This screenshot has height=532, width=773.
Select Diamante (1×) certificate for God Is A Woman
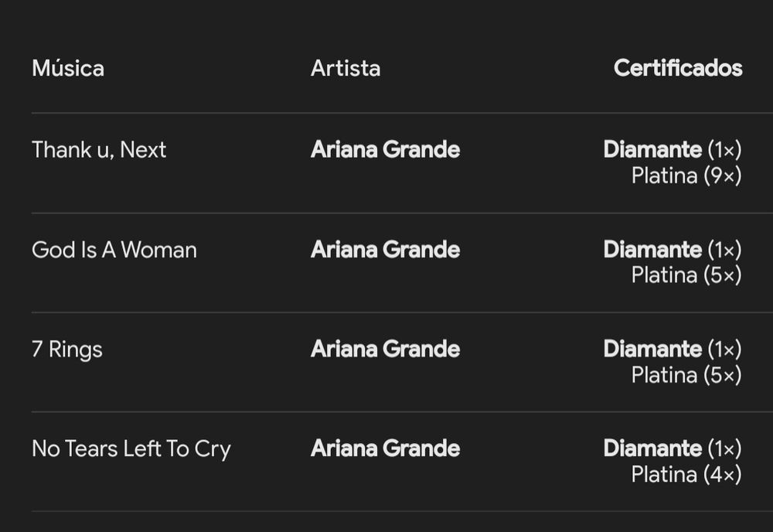coord(673,250)
